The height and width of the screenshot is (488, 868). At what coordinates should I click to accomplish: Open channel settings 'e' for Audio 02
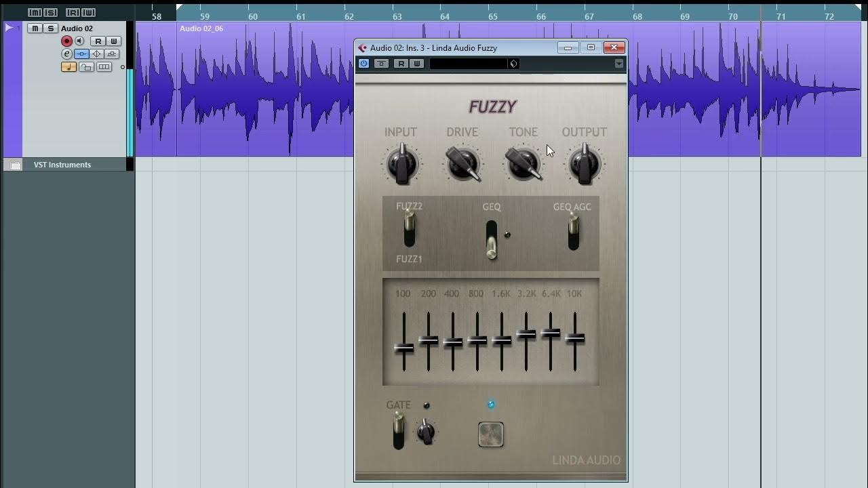66,54
